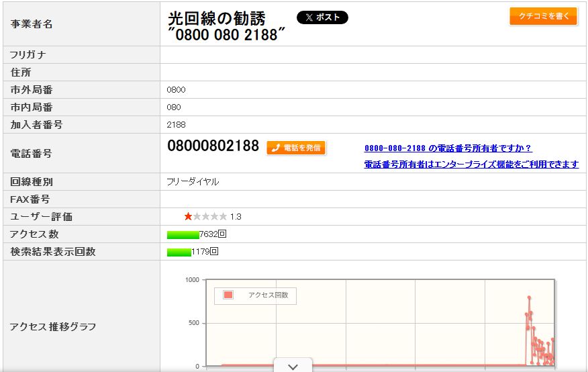Click the green アクセス数 progress bar
The image size is (588, 372).
[183, 234]
